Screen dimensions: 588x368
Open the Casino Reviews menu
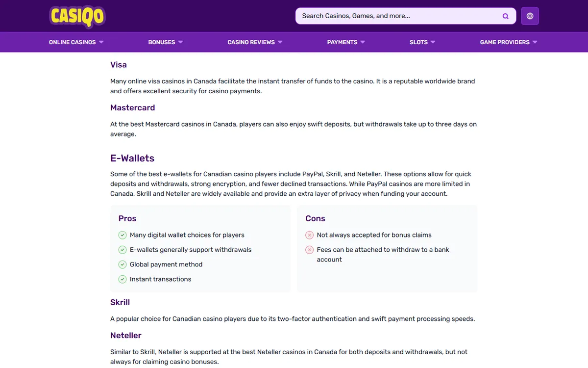(255, 42)
